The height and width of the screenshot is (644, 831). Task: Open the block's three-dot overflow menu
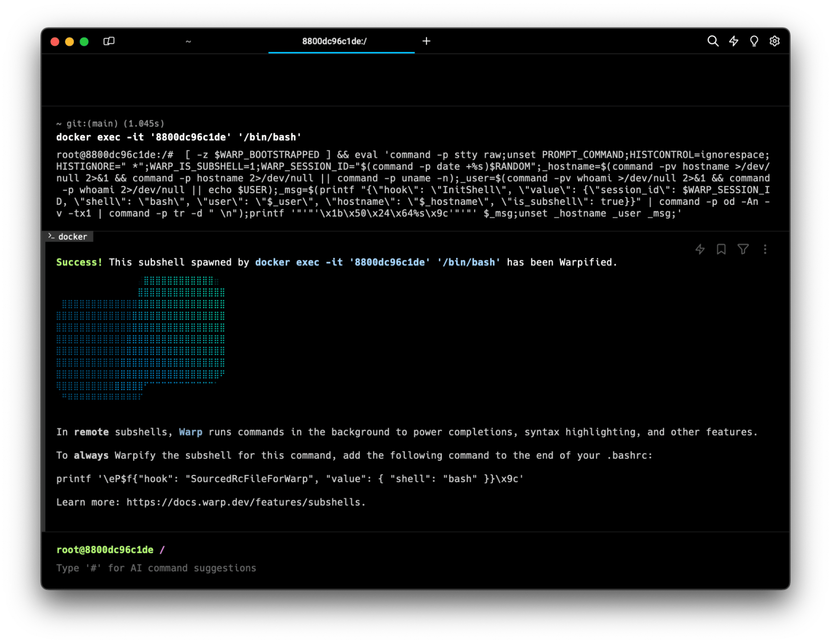point(765,249)
